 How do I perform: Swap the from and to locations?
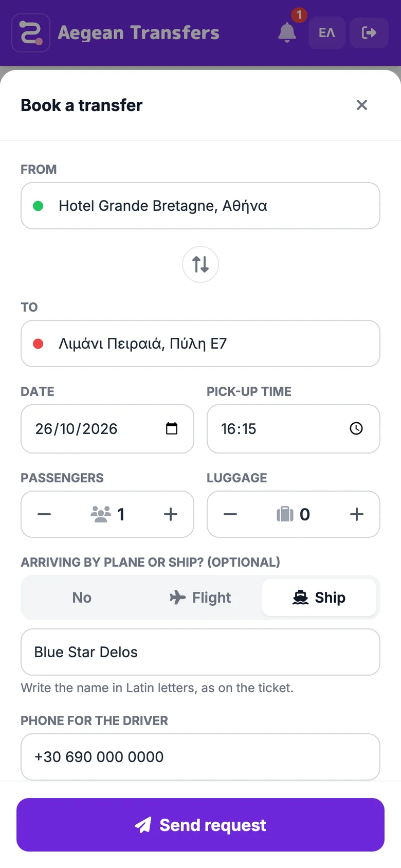point(200,264)
